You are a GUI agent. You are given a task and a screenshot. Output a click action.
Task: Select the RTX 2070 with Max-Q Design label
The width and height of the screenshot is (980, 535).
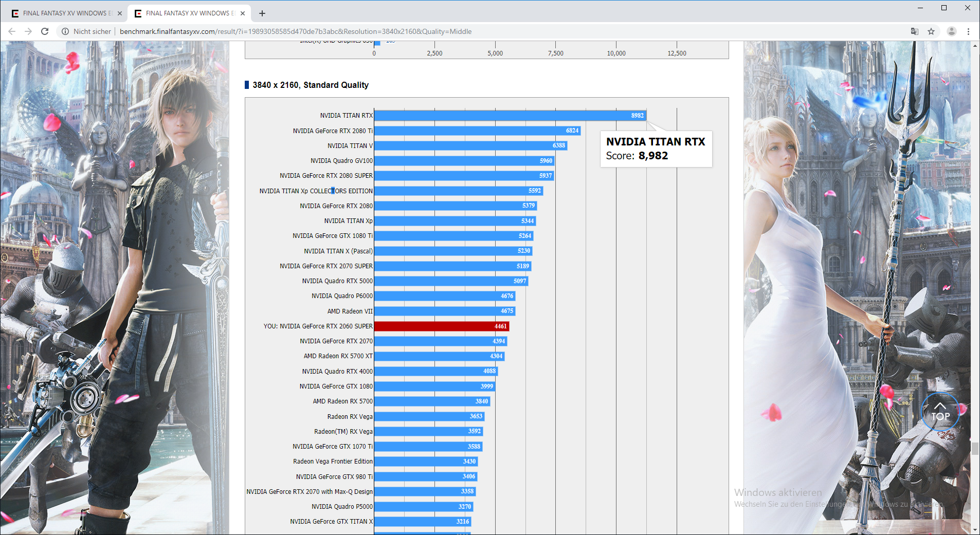tap(310, 492)
